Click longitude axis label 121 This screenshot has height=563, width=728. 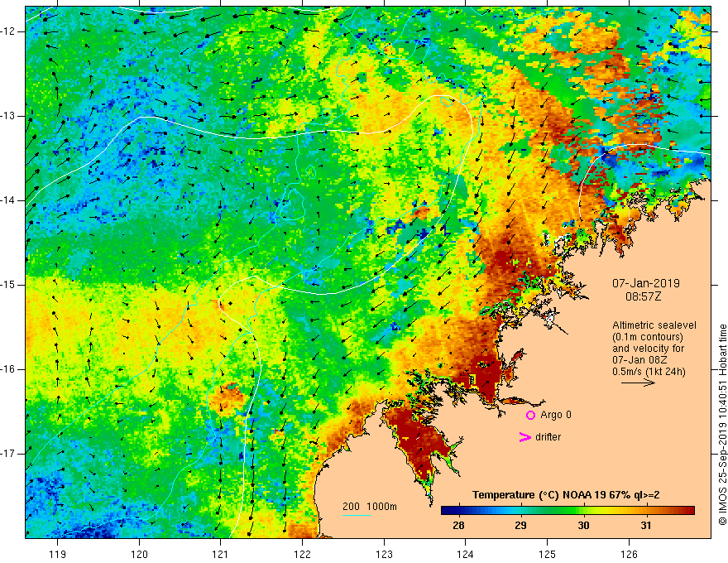click(x=221, y=554)
